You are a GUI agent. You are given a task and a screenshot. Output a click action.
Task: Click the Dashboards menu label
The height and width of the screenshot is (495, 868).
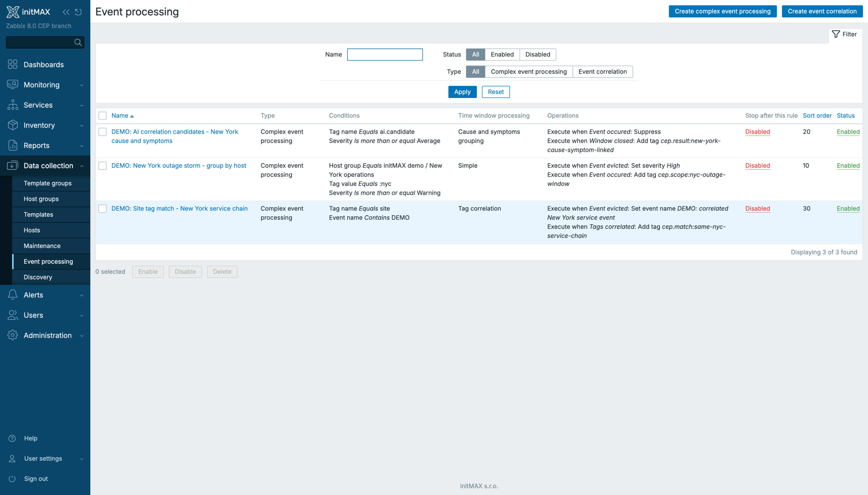click(43, 64)
